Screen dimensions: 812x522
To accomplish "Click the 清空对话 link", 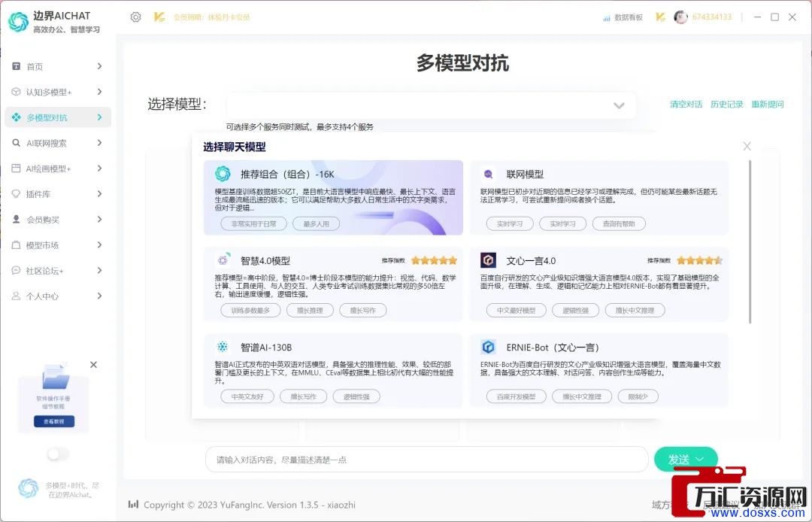I will (x=686, y=104).
